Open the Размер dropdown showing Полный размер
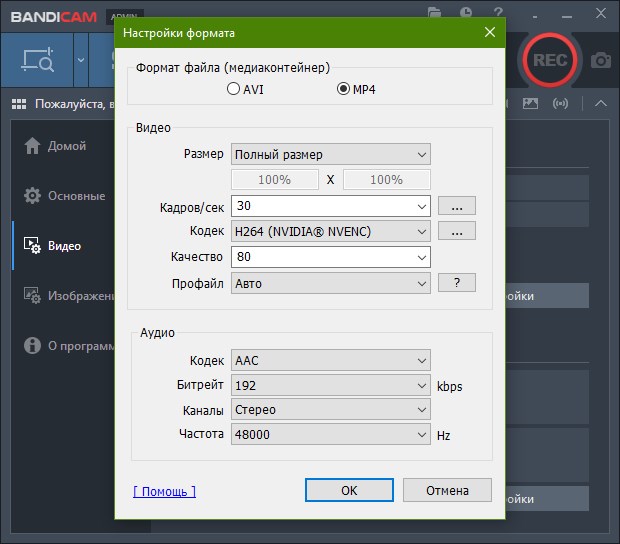The image size is (620, 544). tap(331, 154)
